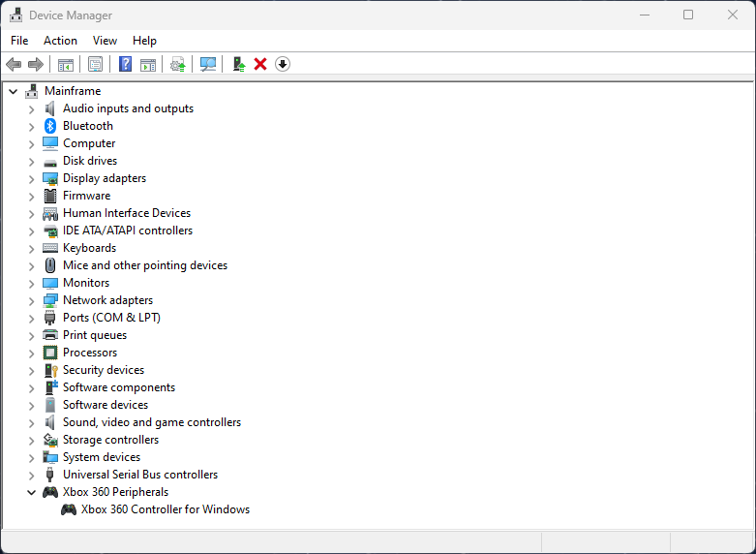
Task: Select the Computer tree entry
Action: point(89,143)
